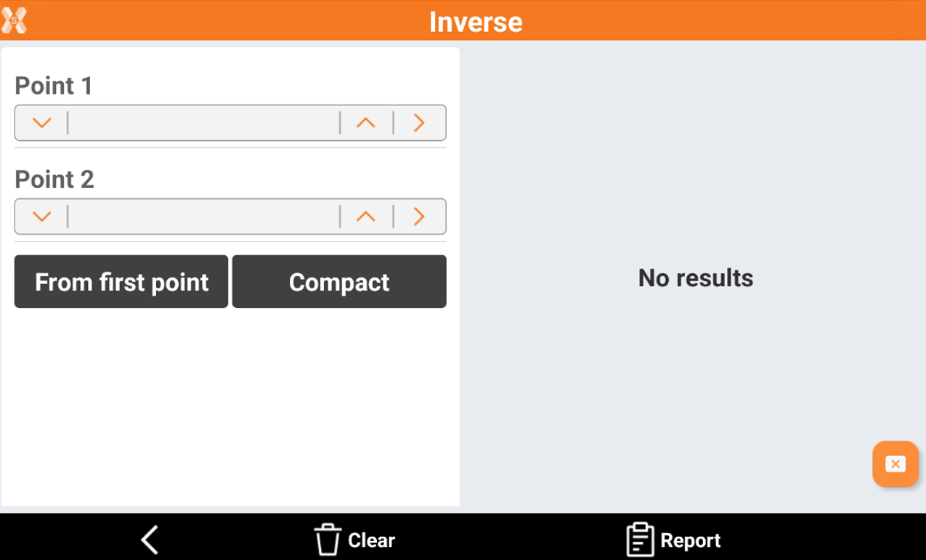Viewport: 926px width, 560px height.
Task: Click the X-PAD app logo
Action: coord(15,20)
